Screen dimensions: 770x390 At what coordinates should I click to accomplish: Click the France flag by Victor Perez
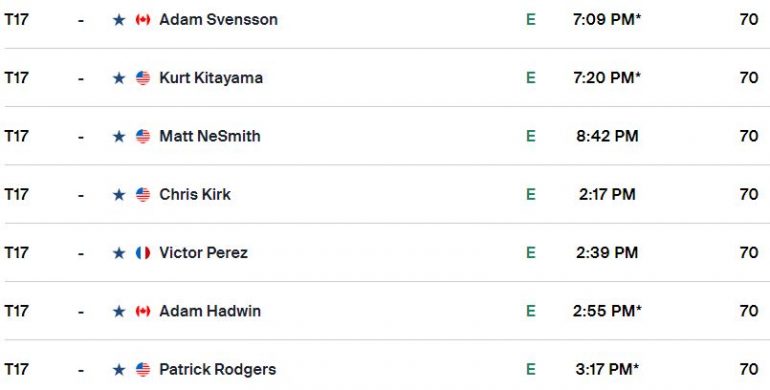[143, 253]
